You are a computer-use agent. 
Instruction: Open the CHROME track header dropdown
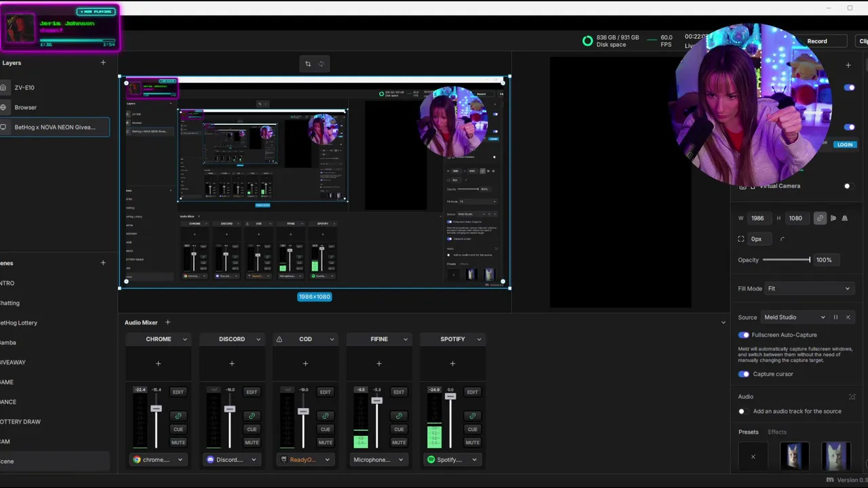(x=184, y=340)
